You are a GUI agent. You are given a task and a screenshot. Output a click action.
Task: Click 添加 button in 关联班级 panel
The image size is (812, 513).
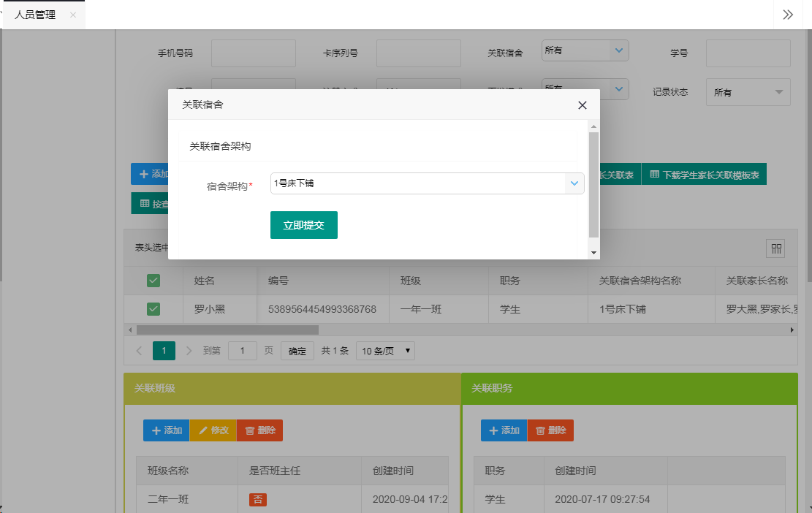(166, 430)
